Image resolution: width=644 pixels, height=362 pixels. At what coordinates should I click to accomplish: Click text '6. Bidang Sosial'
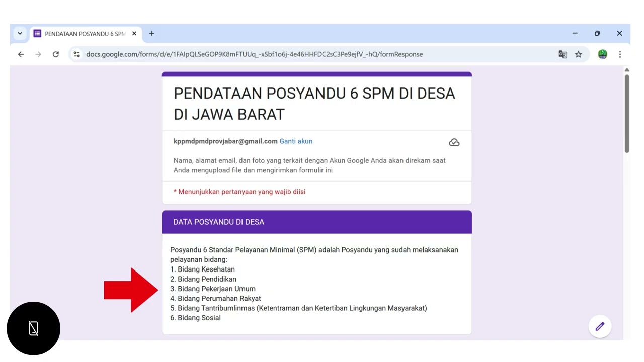point(195,318)
